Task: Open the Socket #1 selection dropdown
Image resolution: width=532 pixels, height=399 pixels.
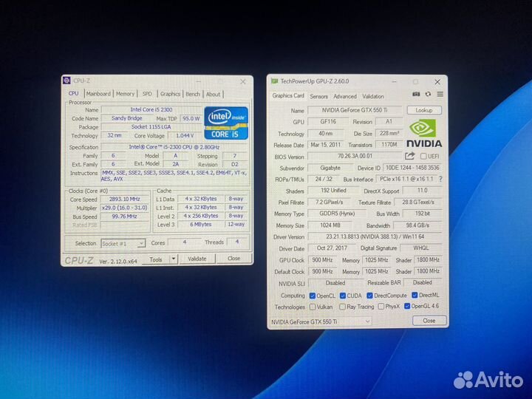Action: point(123,243)
